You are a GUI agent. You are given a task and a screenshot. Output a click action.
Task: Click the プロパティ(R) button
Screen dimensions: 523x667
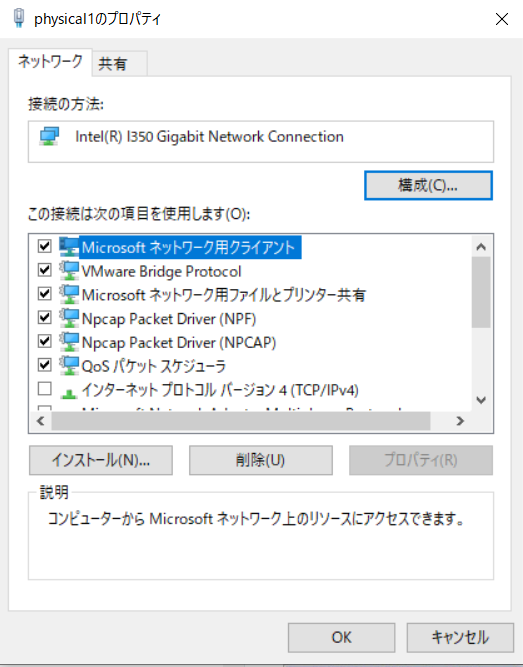coord(421,460)
